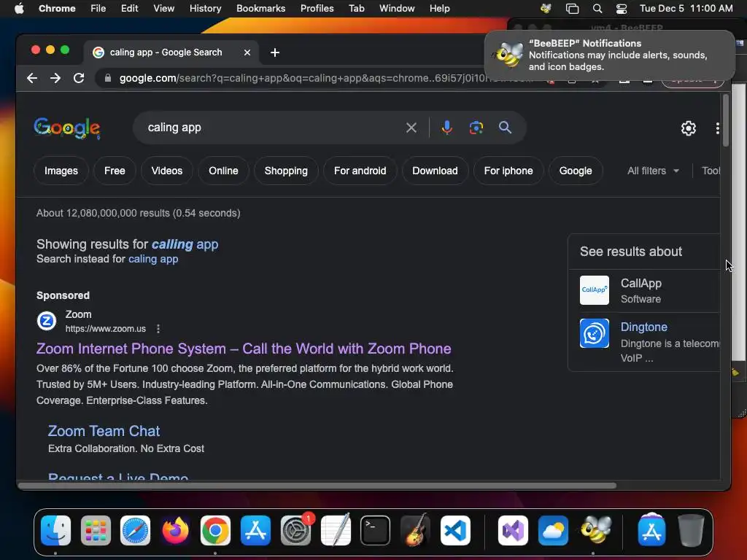Open the History menu
The width and height of the screenshot is (747, 560).
point(205,9)
